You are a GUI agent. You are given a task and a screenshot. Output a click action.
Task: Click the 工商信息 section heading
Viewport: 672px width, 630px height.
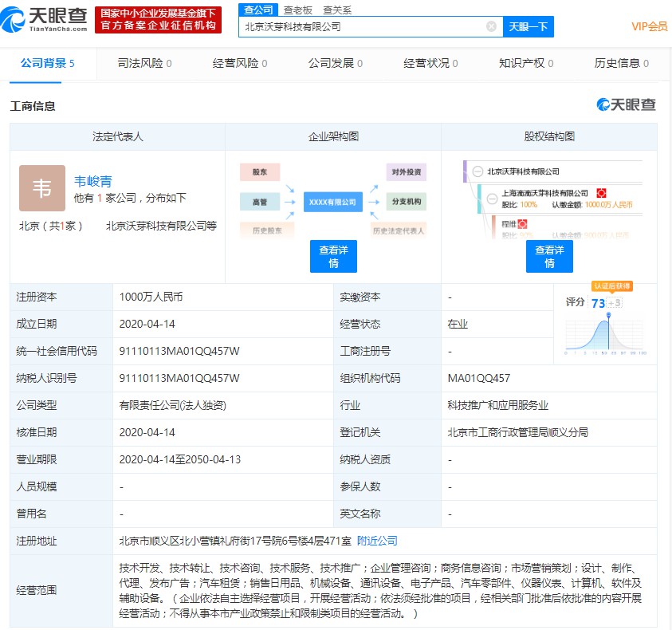[33, 106]
